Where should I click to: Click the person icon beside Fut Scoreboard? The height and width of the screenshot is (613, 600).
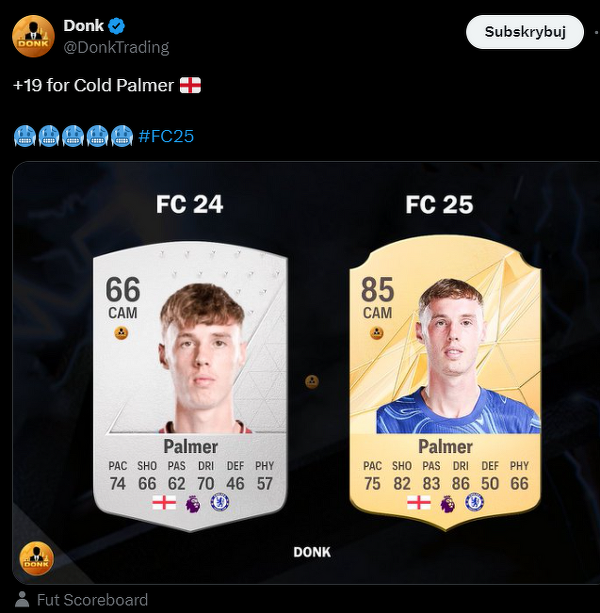[22, 599]
